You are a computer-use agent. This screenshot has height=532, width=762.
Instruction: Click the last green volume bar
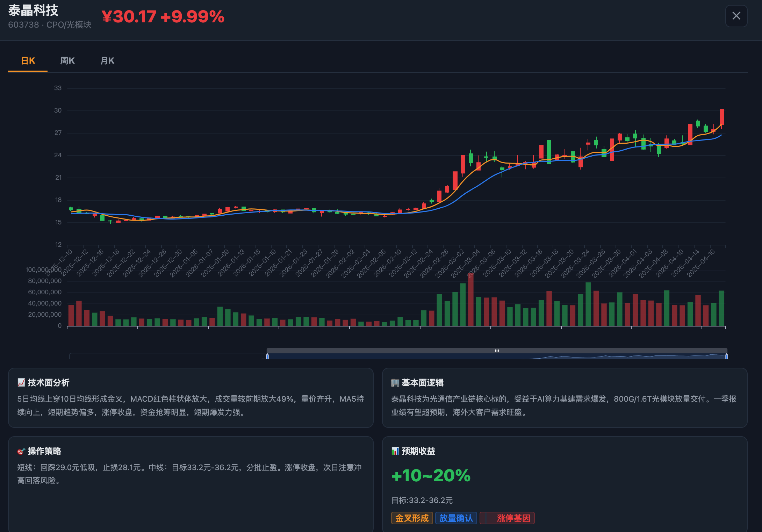[x=721, y=308]
